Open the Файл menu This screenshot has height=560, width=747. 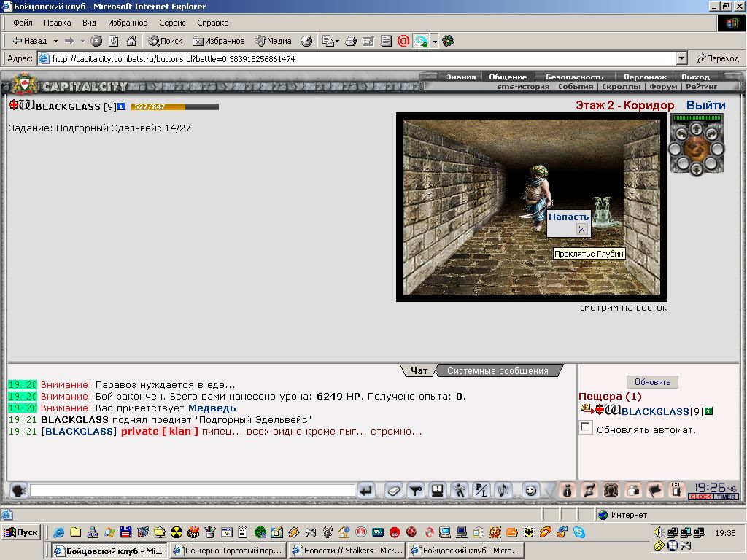pos(23,23)
